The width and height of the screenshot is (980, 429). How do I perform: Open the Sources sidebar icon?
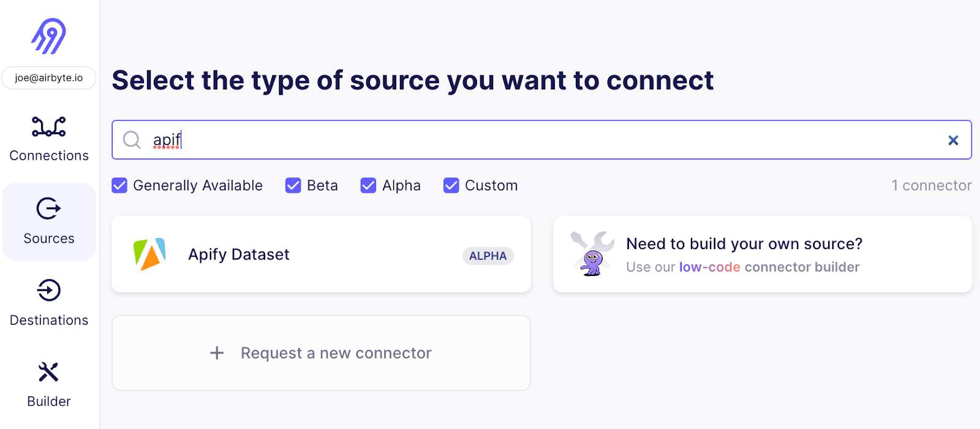pyautogui.click(x=49, y=209)
